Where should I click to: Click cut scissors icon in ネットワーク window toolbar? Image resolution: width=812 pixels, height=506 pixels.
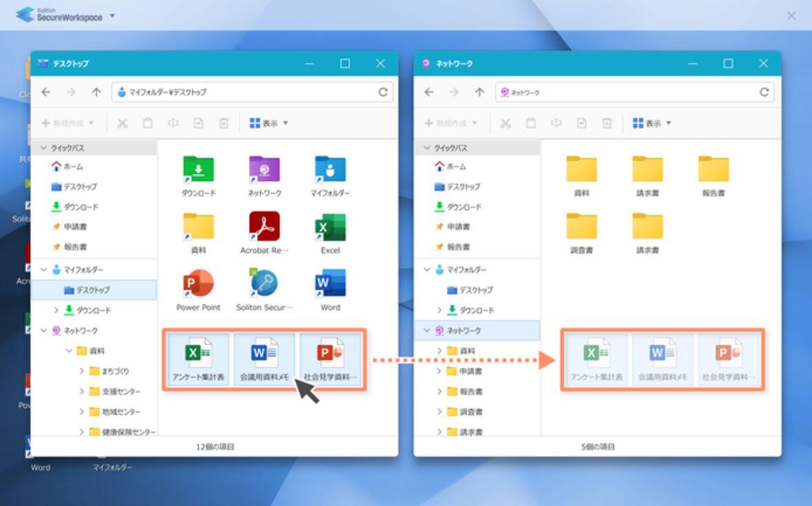[505, 123]
